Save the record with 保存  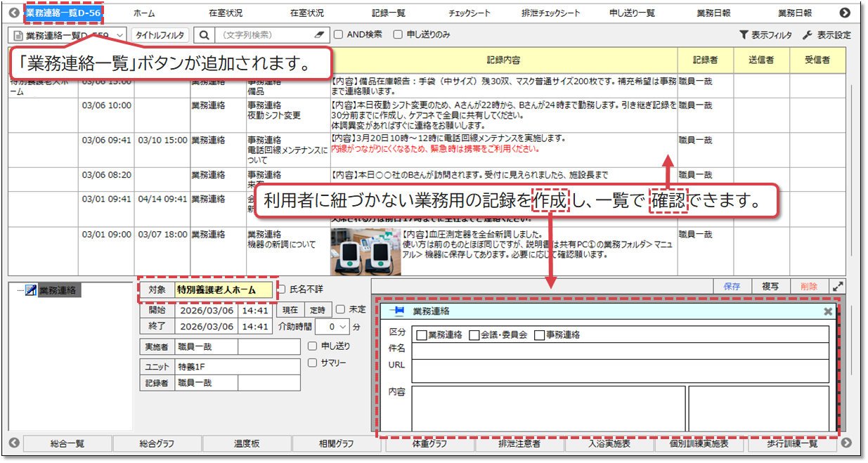[732, 287]
